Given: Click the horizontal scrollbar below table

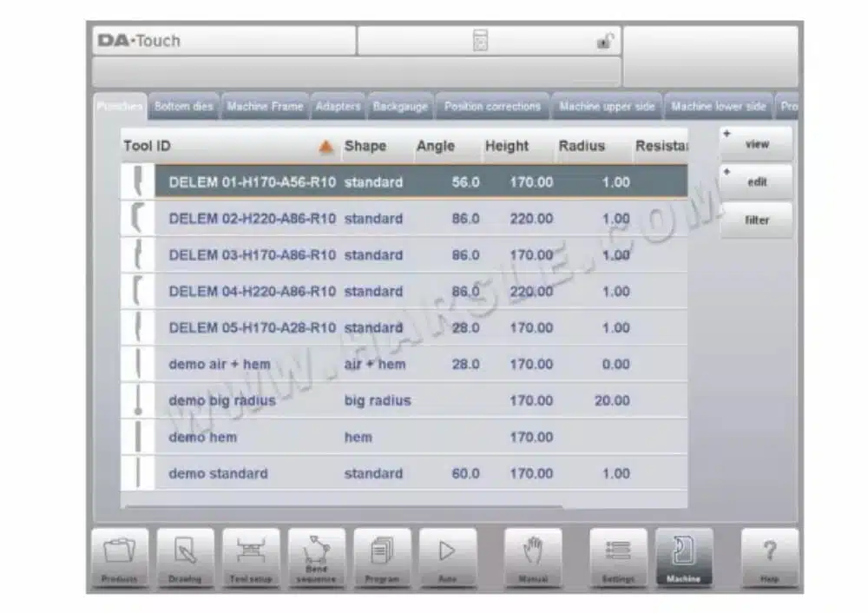Looking at the screenshot, I should 344,506.
